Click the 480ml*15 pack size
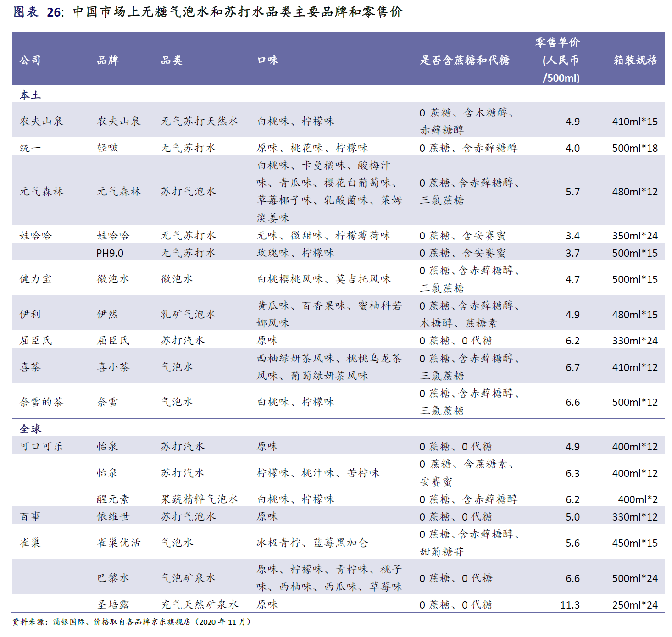672x637 pixels. click(x=635, y=315)
